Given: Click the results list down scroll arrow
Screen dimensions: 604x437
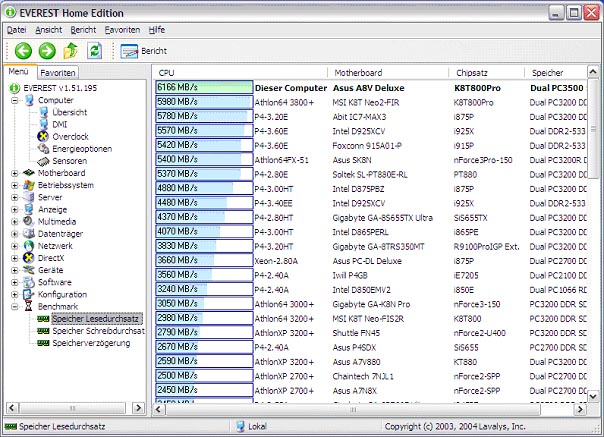Looking at the screenshot, I should click(593, 396).
